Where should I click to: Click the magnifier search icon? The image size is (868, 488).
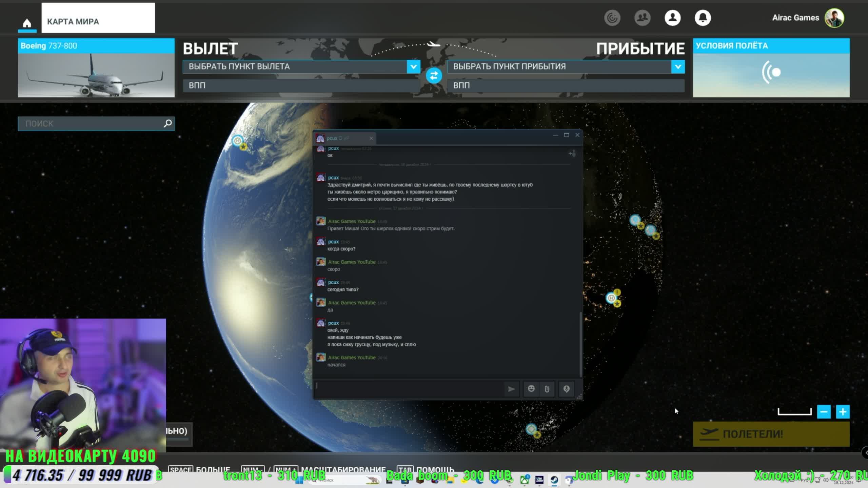pyautogui.click(x=167, y=123)
